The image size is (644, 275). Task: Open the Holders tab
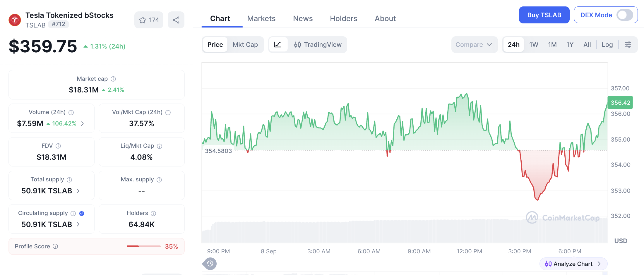click(x=343, y=19)
